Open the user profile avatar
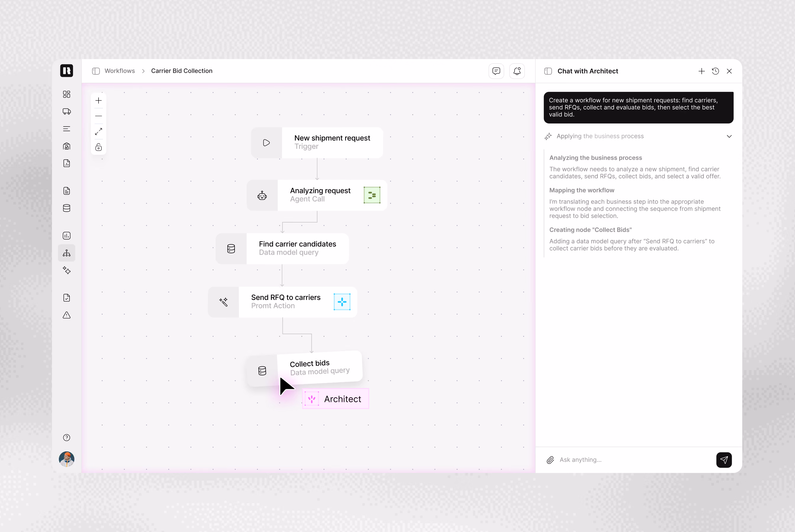This screenshot has height=532, width=795. 67,459
